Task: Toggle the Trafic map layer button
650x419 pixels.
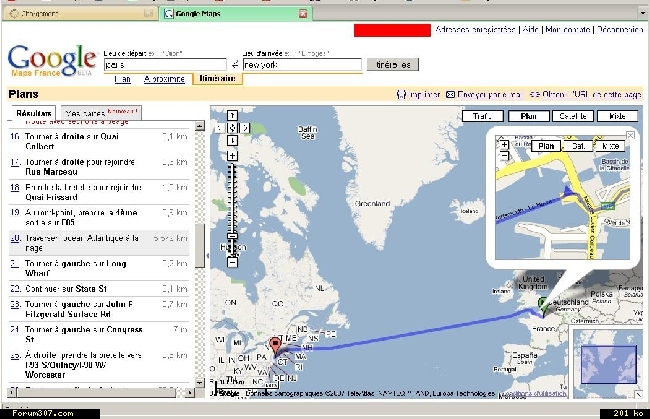Action: pos(483,116)
